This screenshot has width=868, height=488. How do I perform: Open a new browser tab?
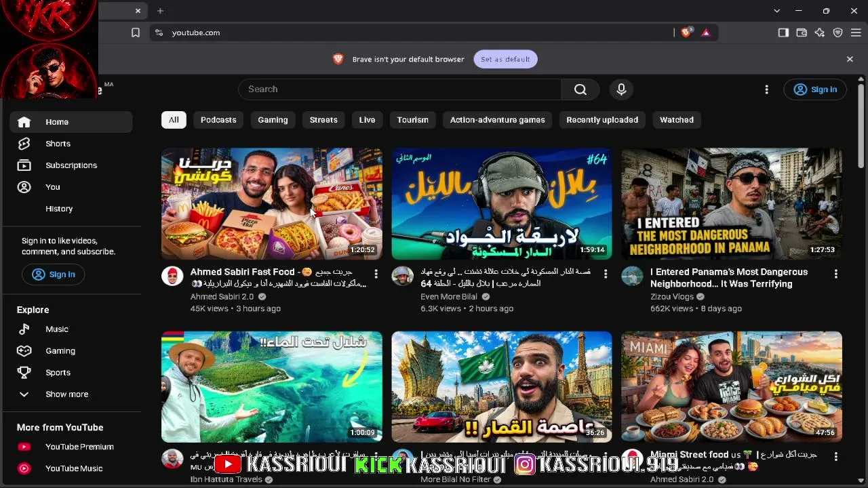pos(160,11)
